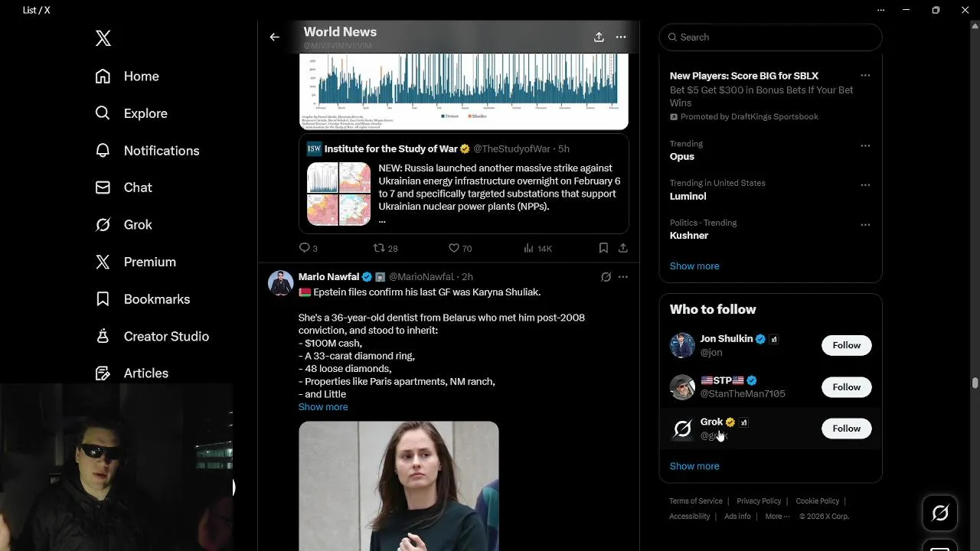Open the Luminol trending topic

pos(688,196)
